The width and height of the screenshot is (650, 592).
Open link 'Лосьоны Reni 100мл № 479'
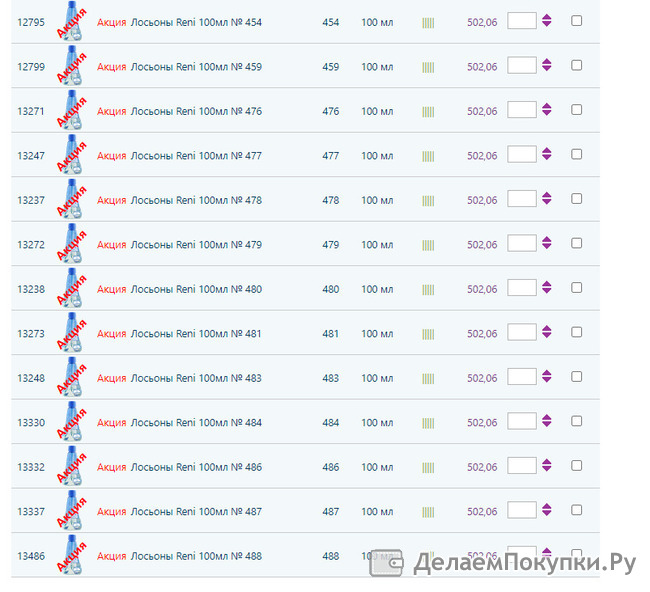coord(196,245)
